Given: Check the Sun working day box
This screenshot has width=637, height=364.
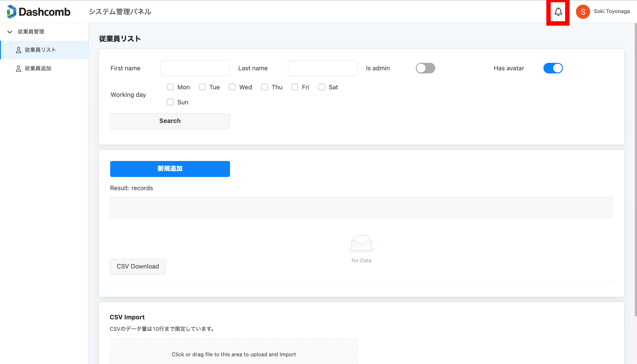Looking at the screenshot, I should coord(170,102).
